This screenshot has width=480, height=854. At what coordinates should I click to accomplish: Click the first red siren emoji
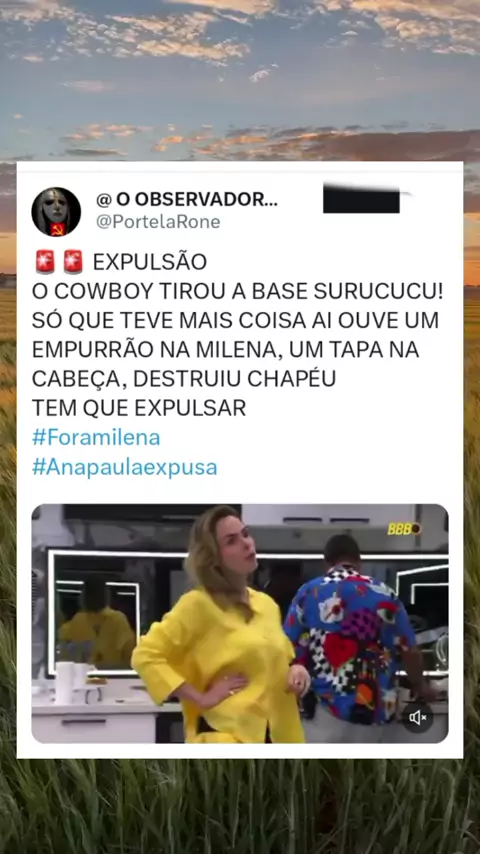click(45, 261)
